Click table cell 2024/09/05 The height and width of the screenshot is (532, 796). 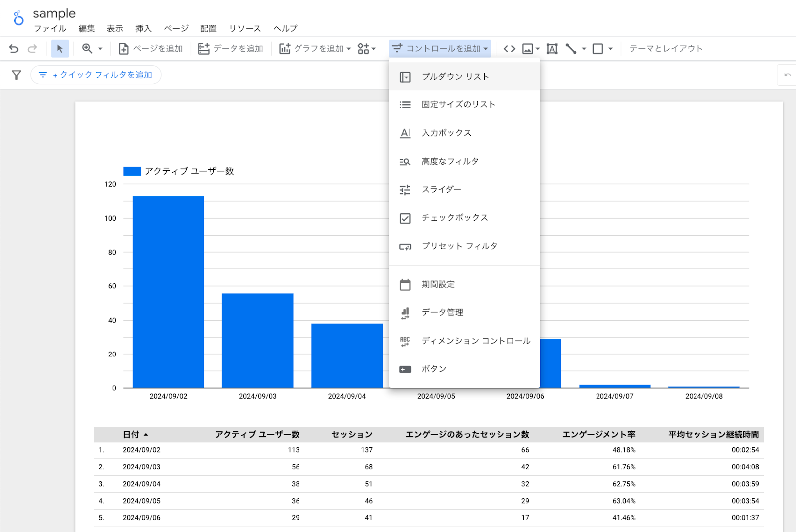pyautogui.click(x=142, y=501)
